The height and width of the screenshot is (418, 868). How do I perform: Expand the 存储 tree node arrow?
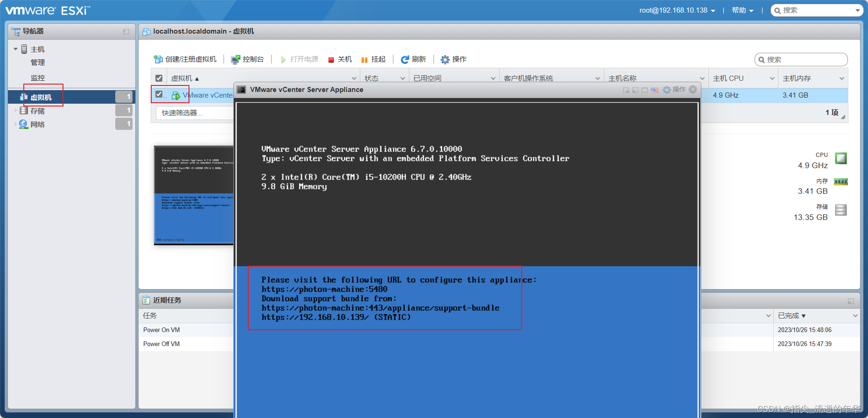(15, 111)
